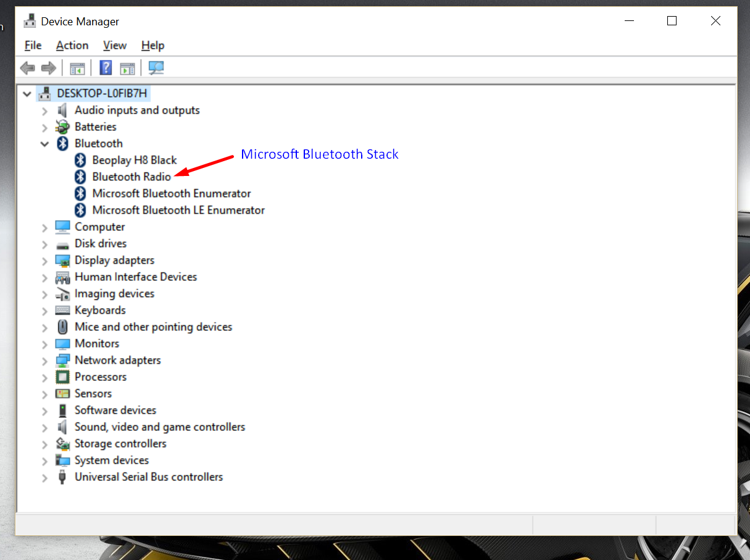The image size is (750, 560).
Task: Collapse the DESKTOP-L0FIB7H root node
Action: pos(27,94)
